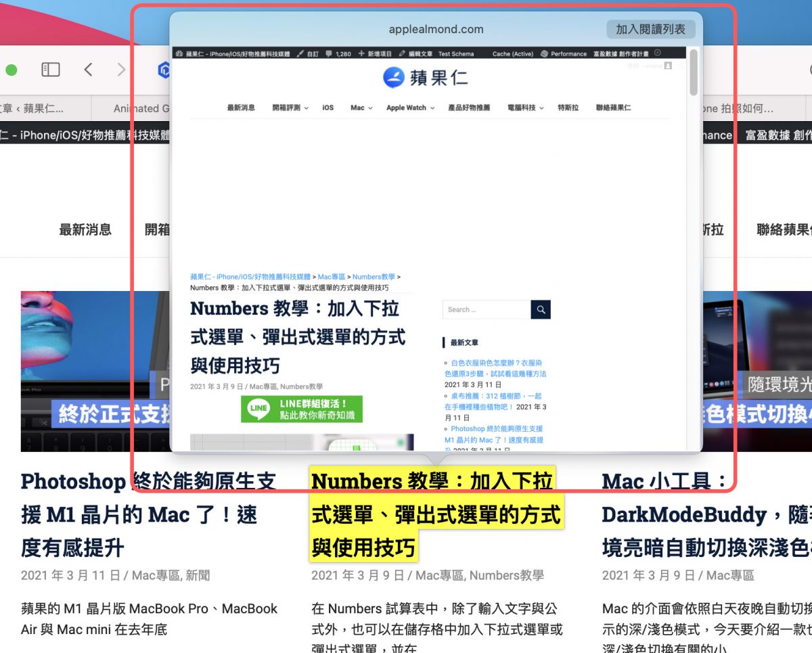Open Cache (Active) in preview admin bar
The image size is (812, 653).
[512, 53]
